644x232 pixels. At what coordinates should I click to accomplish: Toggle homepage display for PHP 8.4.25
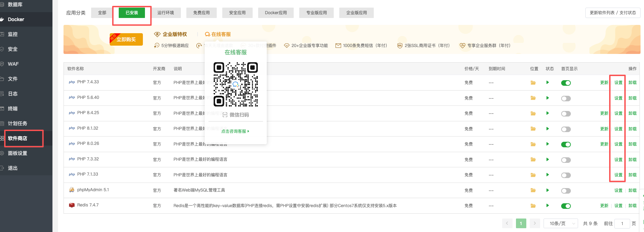[x=566, y=114]
